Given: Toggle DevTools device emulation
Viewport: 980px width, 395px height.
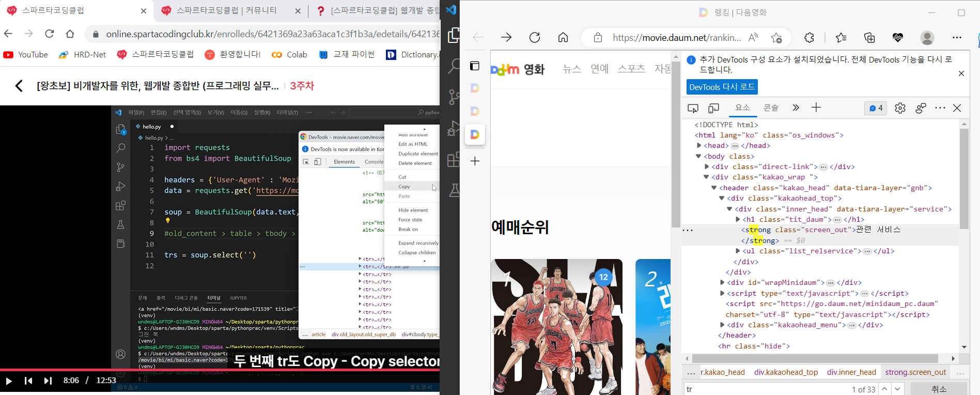Looking at the screenshot, I should tap(713, 108).
